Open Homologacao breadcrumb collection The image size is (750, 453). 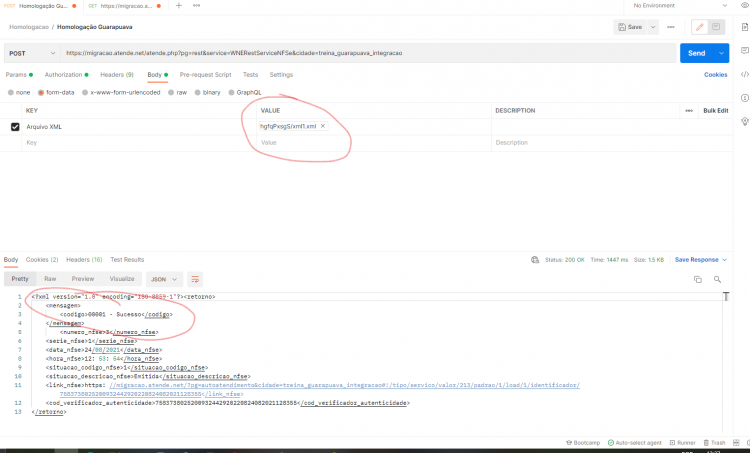tap(29, 27)
